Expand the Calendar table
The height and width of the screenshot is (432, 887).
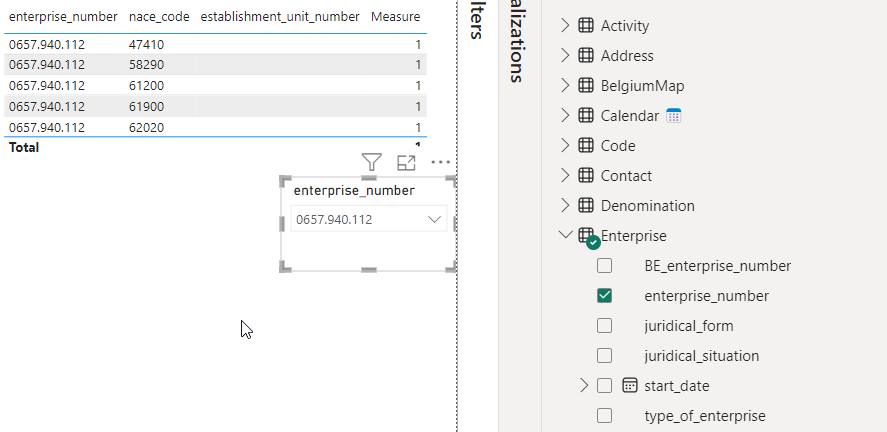[x=565, y=115]
